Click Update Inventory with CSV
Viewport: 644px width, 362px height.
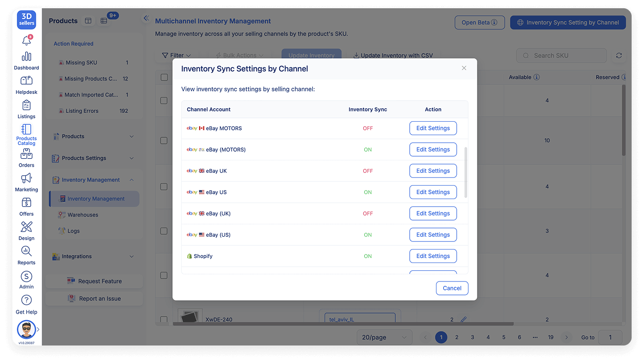(x=393, y=55)
